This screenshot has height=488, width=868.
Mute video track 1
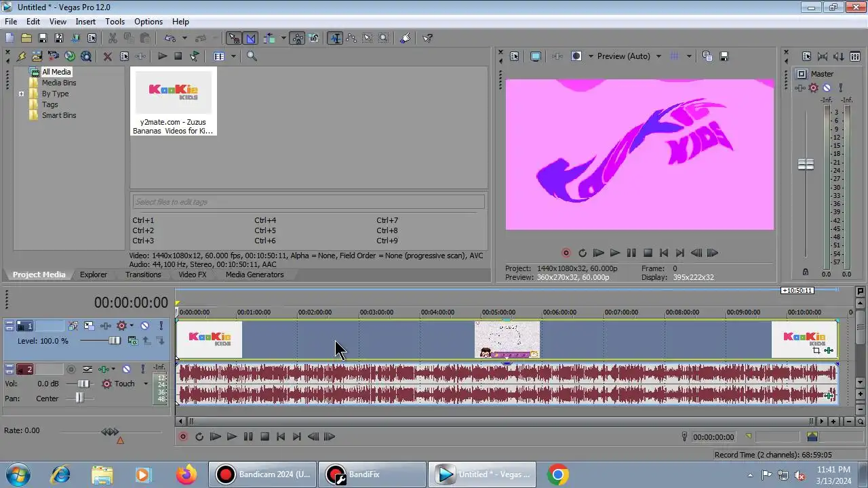(x=144, y=326)
